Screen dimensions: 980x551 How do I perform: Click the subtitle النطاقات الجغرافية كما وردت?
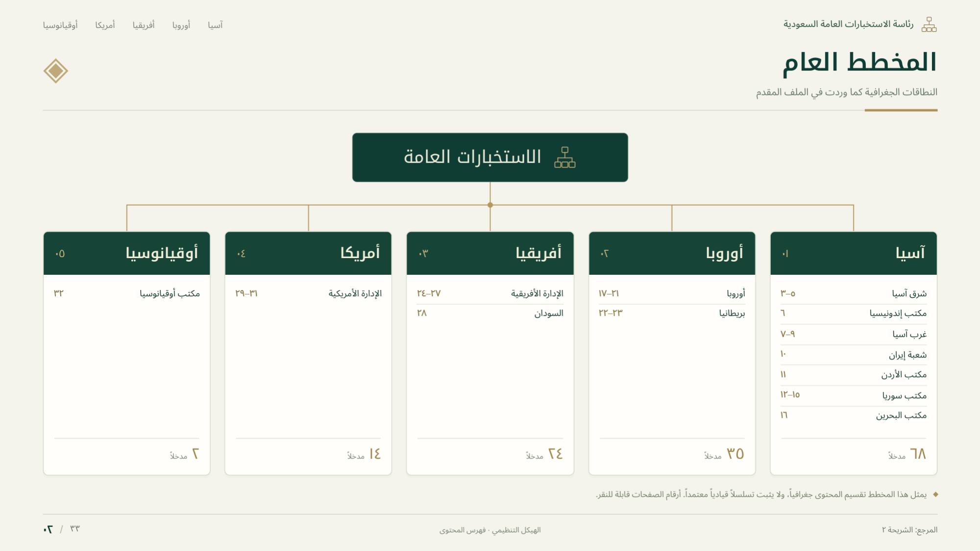pos(847,92)
